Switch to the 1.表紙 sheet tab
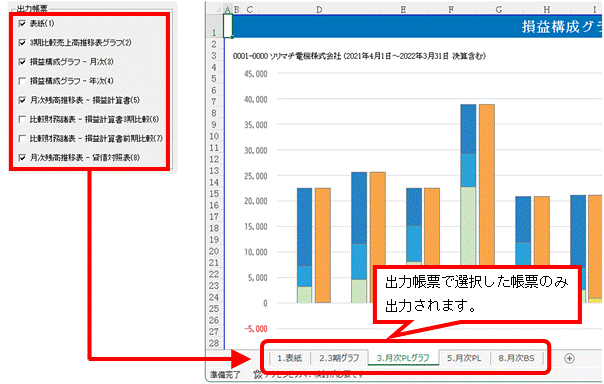Image resolution: width=604 pixels, height=384 pixels. [290, 358]
